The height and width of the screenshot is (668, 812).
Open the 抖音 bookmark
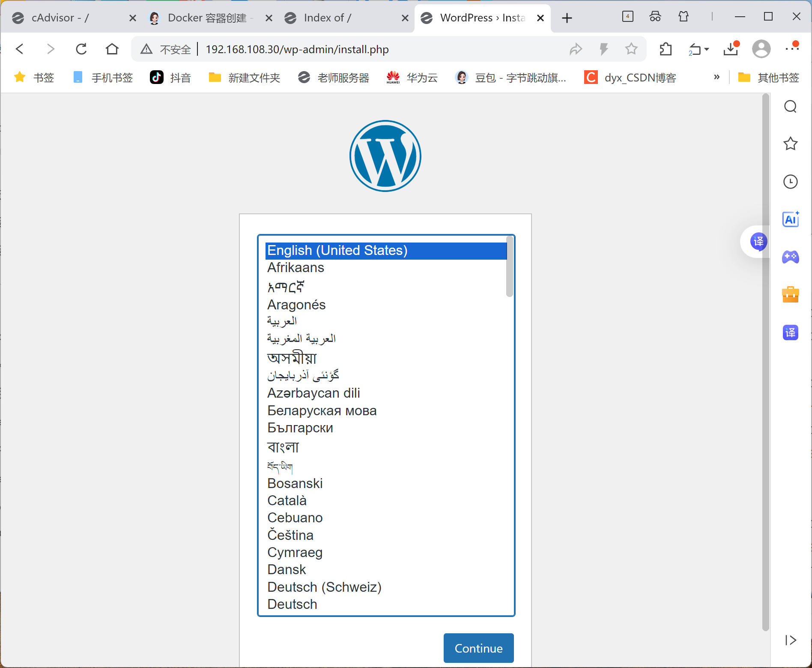click(170, 78)
